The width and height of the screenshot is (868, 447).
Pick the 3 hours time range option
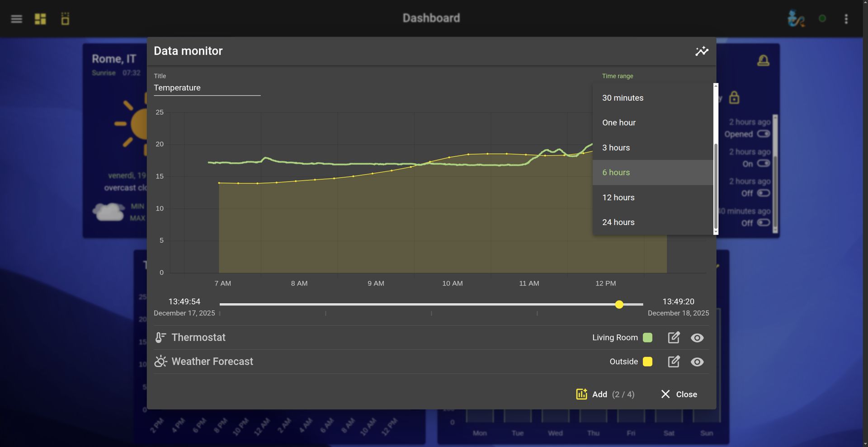(616, 148)
